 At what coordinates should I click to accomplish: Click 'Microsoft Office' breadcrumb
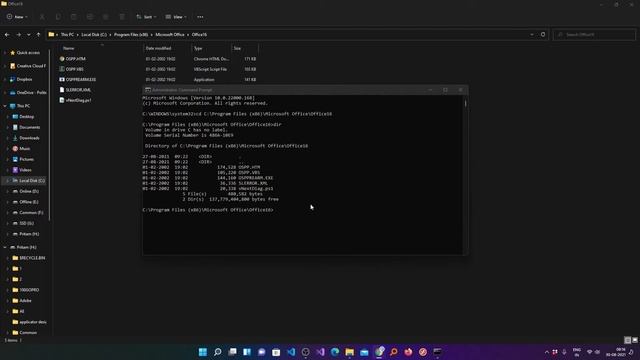click(x=170, y=35)
